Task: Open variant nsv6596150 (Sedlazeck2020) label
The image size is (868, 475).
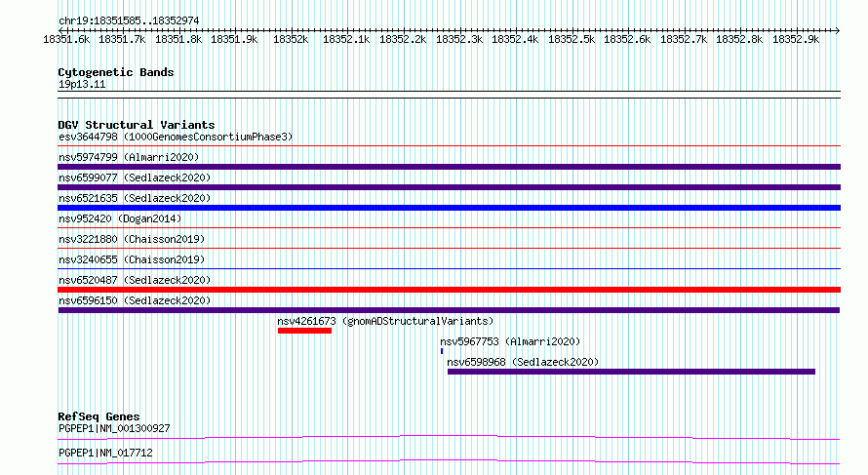Action: point(135,300)
